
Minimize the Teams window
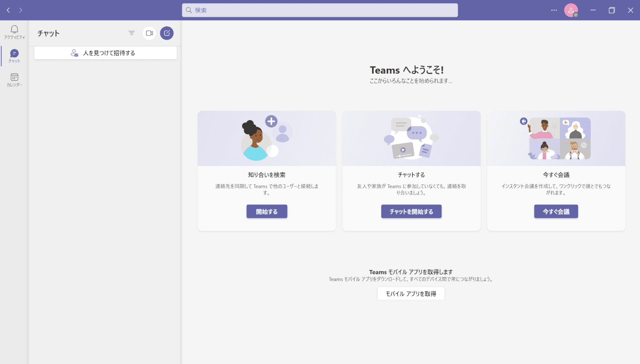[x=593, y=10]
